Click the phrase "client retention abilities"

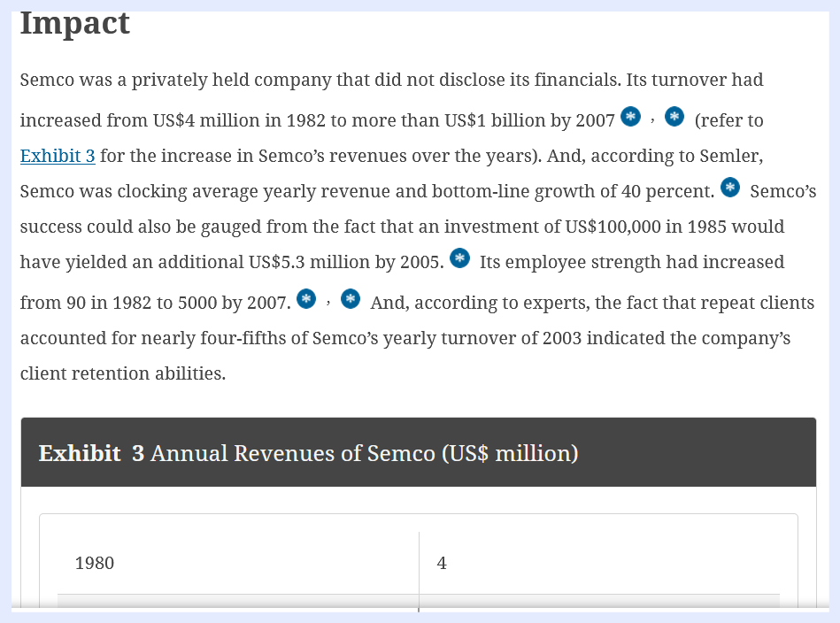point(123,373)
